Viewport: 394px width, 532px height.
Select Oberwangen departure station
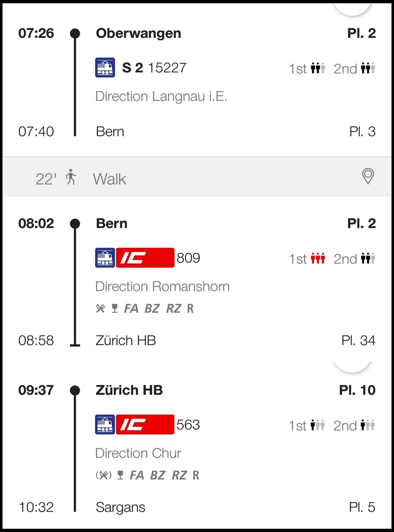(x=138, y=33)
